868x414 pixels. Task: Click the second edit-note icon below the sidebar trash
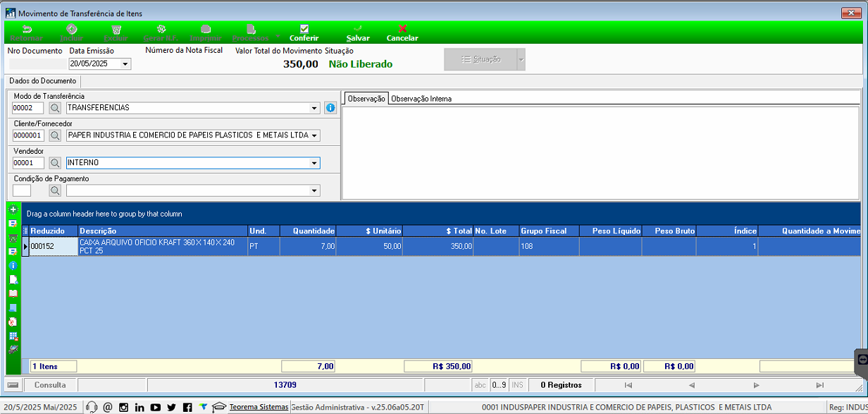(13, 252)
